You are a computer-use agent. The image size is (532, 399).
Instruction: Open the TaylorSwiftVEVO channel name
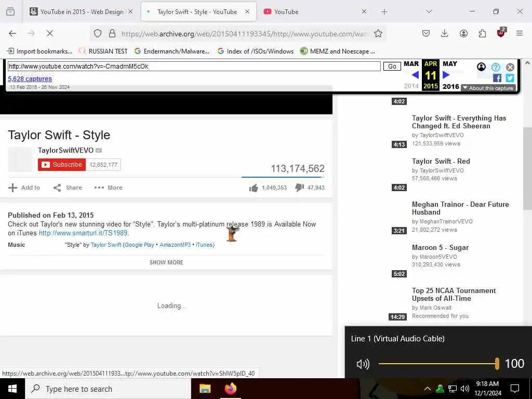point(66,150)
